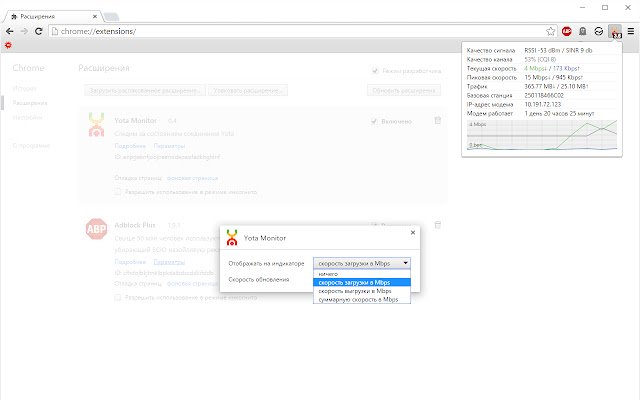Open Параметры link for Adblock Plus
640x400 pixels.
169,262
